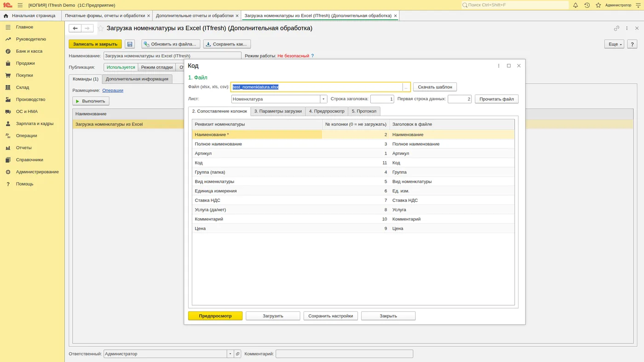Click the Комментарий input field
This screenshot has height=362, width=644.
coord(344,354)
